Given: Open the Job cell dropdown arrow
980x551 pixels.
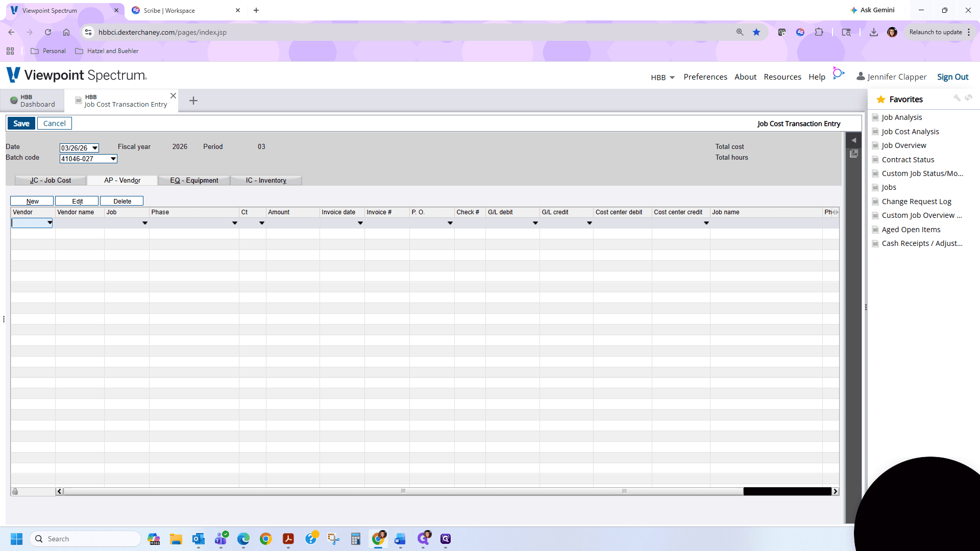Looking at the screenshot, I should (x=145, y=223).
